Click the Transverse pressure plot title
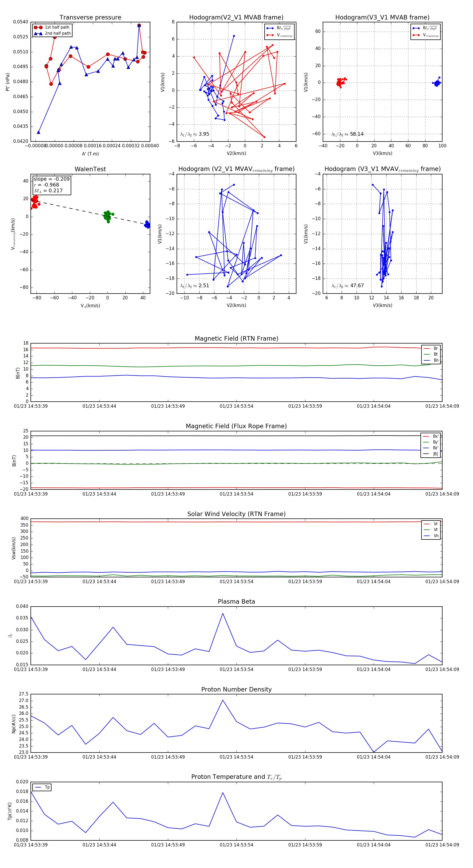Viewport: 473px width, 868px height. [x=90, y=18]
